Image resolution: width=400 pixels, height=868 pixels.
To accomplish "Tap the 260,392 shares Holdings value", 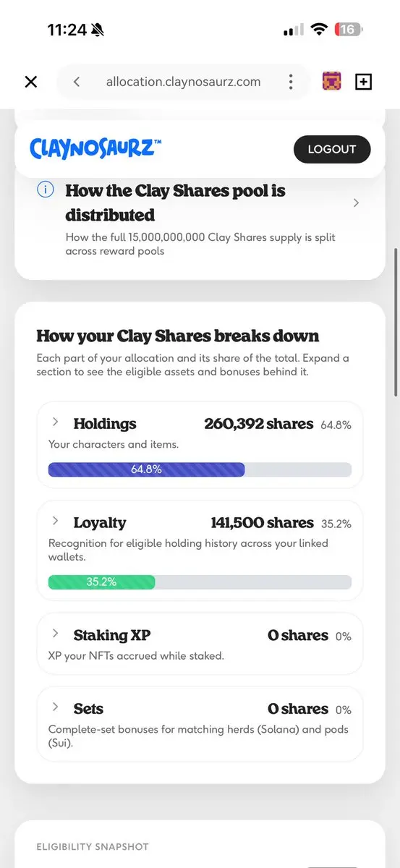I will pos(258,424).
